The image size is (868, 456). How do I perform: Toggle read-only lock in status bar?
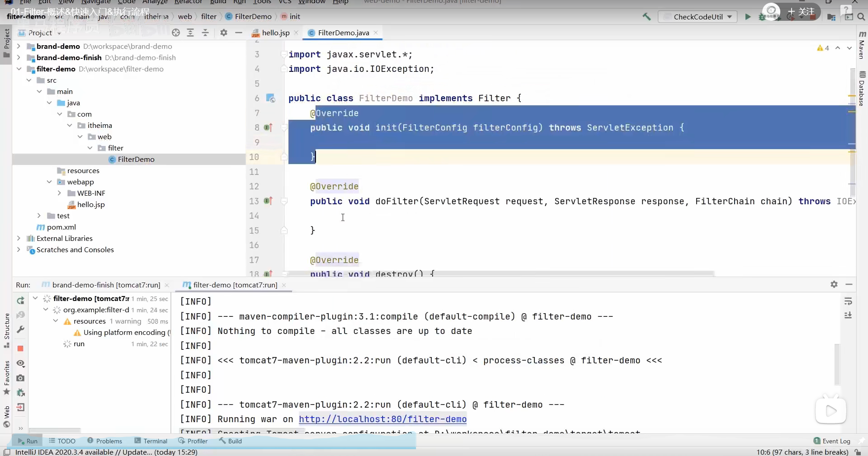click(858, 452)
